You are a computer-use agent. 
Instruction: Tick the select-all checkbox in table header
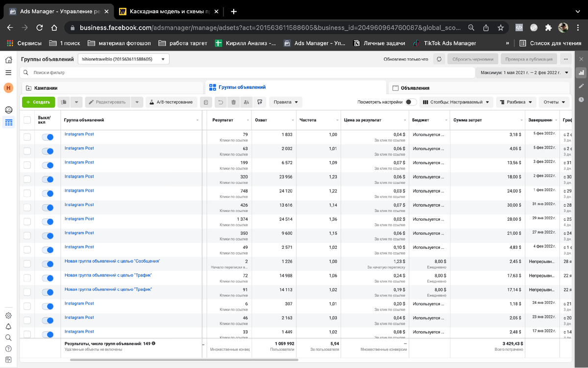pos(27,120)
